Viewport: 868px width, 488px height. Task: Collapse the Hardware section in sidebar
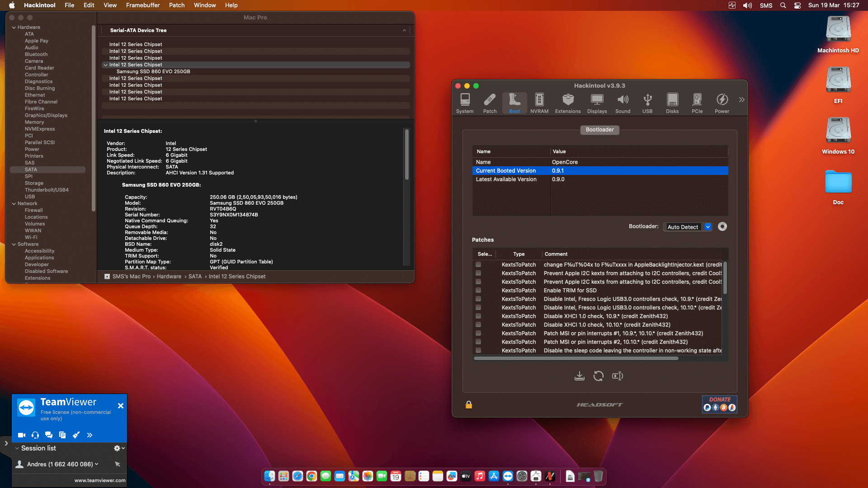[x=14, y=28]
